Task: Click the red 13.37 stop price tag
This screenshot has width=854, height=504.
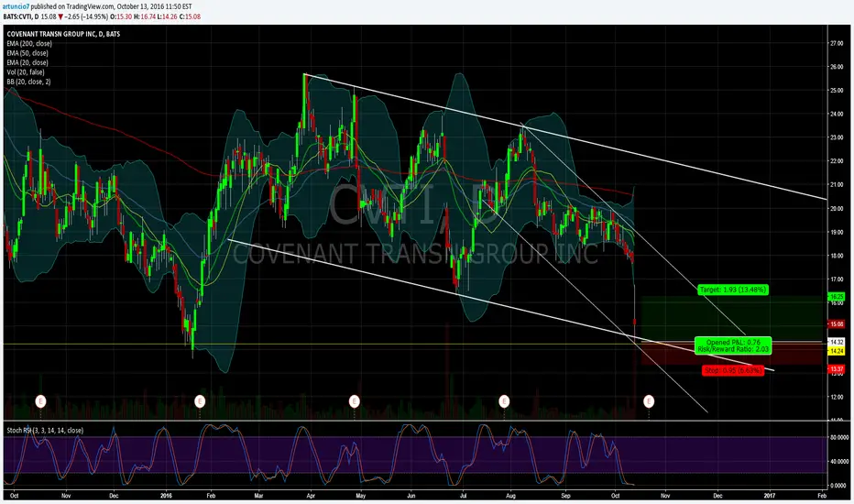Action: tap(836, 369)
